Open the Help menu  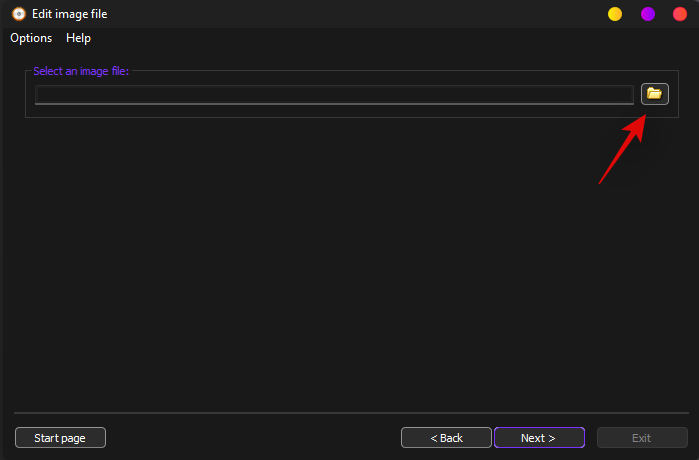[78, 38]
